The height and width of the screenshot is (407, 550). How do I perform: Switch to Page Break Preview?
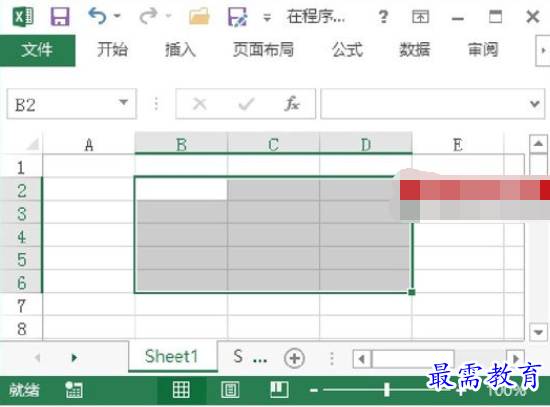(280, 389)
